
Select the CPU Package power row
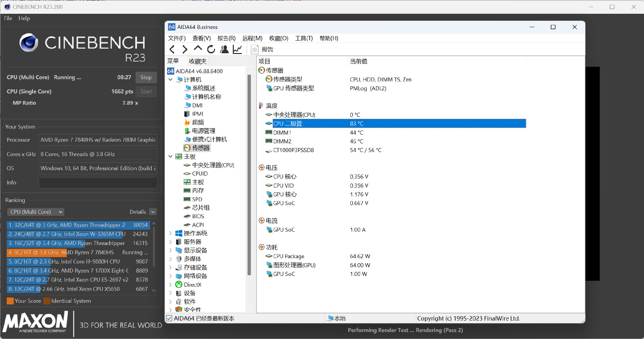point(395,256)
